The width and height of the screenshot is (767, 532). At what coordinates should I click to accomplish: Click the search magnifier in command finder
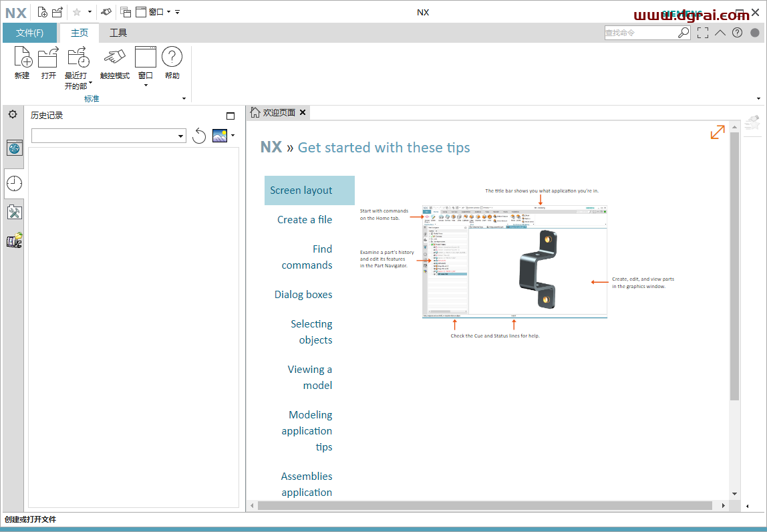(683, 33)
